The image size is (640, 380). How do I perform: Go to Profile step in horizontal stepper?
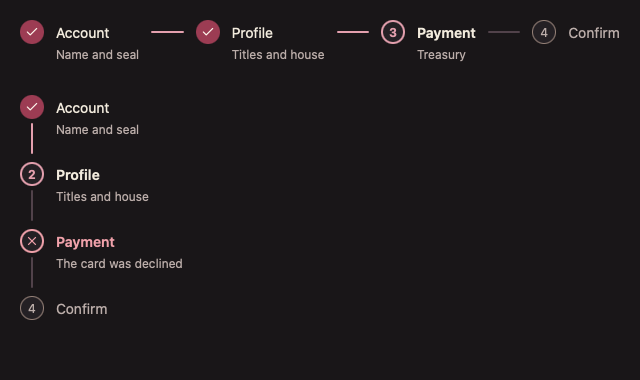pos(252,33)
